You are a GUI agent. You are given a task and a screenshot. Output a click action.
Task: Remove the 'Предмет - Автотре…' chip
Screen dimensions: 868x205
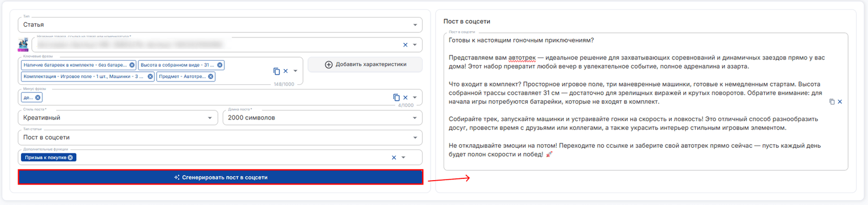(x=211, y=76)
